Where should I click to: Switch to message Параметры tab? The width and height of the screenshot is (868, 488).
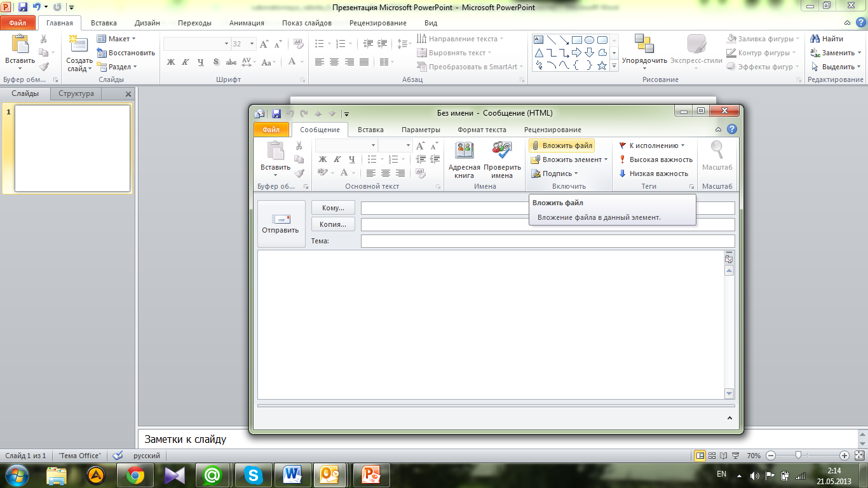coord(421,130)
